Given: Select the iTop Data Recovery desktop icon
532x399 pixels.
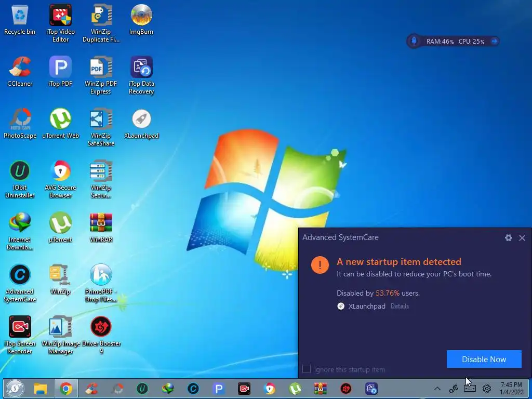Looking at the screenshot, I should [x=141, y=75].
